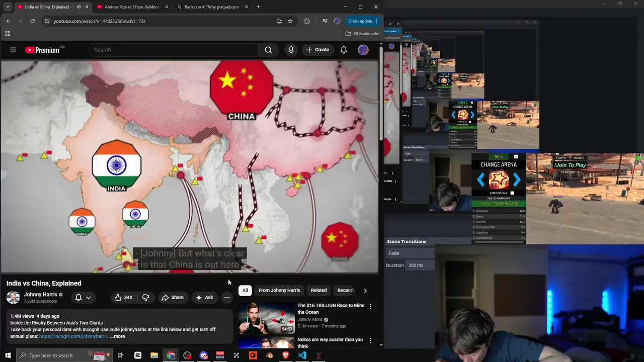Expand notification options next to bell
644x362 pixels.
coord(89,298)
